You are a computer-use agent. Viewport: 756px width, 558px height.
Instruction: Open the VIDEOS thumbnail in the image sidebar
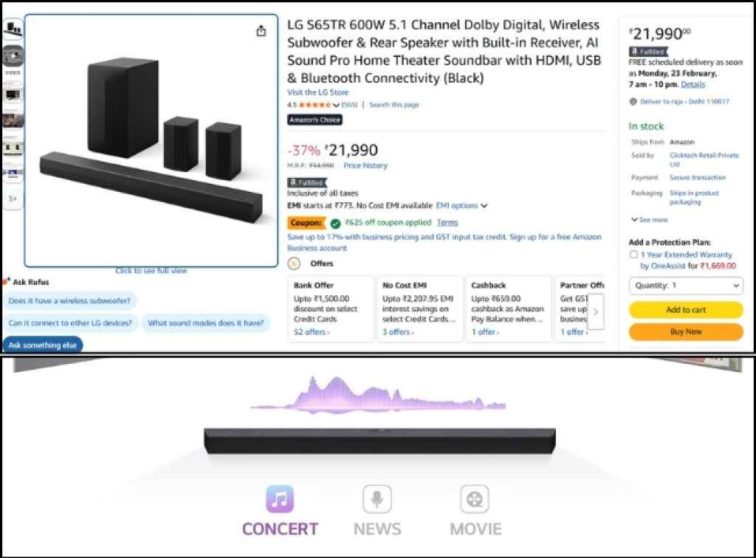pos(13,55)
